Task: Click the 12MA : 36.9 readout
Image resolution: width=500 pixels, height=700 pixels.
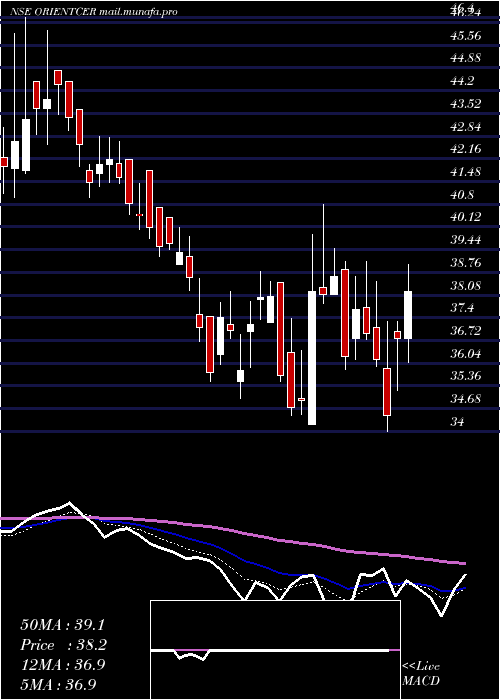Action: click(x=63, y=665)
